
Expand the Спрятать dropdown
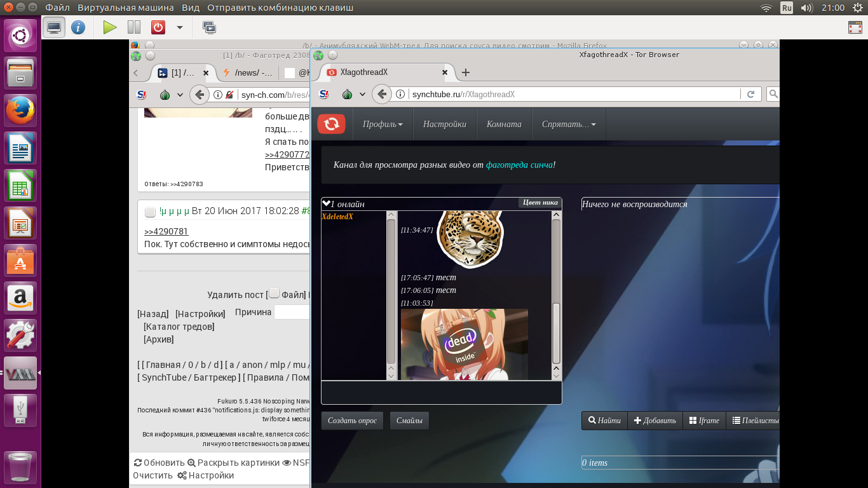tap(569, 125)
